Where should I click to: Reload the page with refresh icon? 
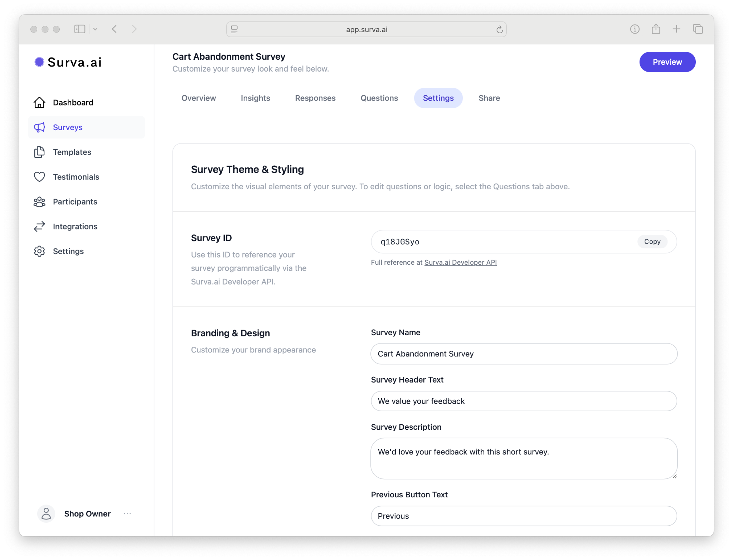(x=499, y=30)
